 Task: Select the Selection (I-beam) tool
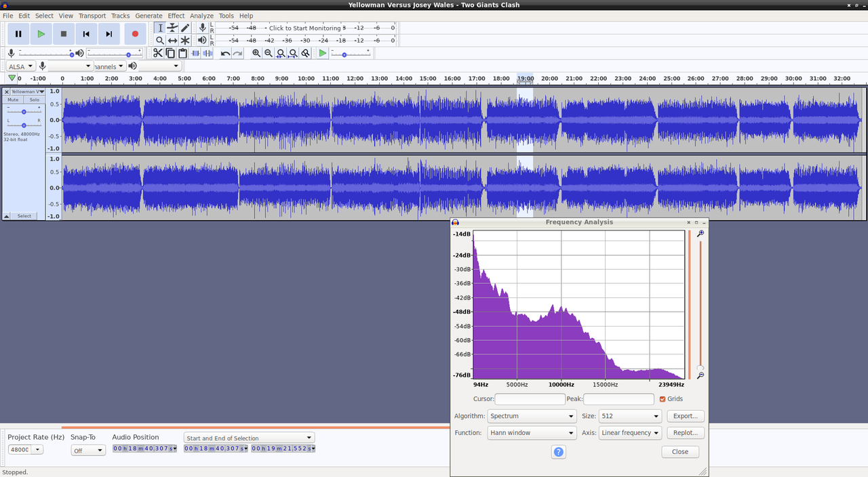click(x=160, y=28)
